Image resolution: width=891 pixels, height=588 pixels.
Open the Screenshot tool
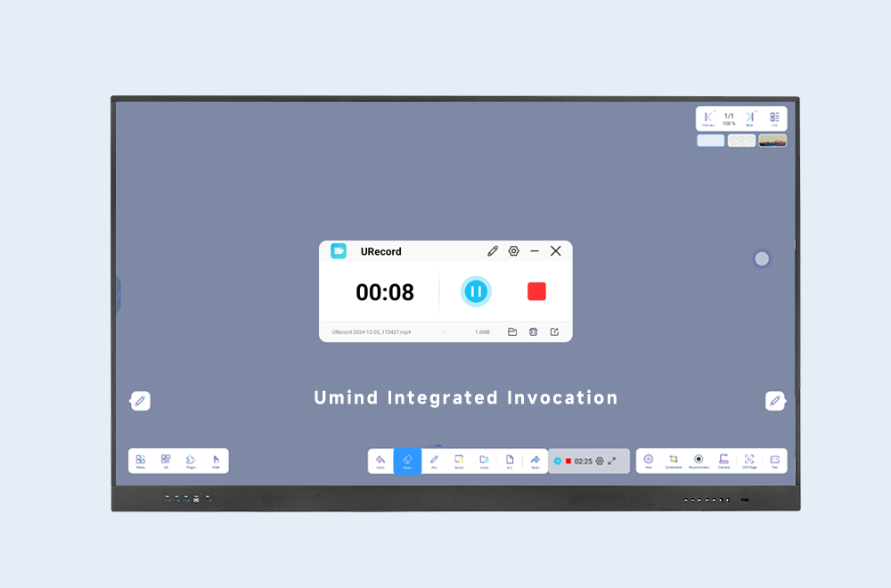pos(674,461)
